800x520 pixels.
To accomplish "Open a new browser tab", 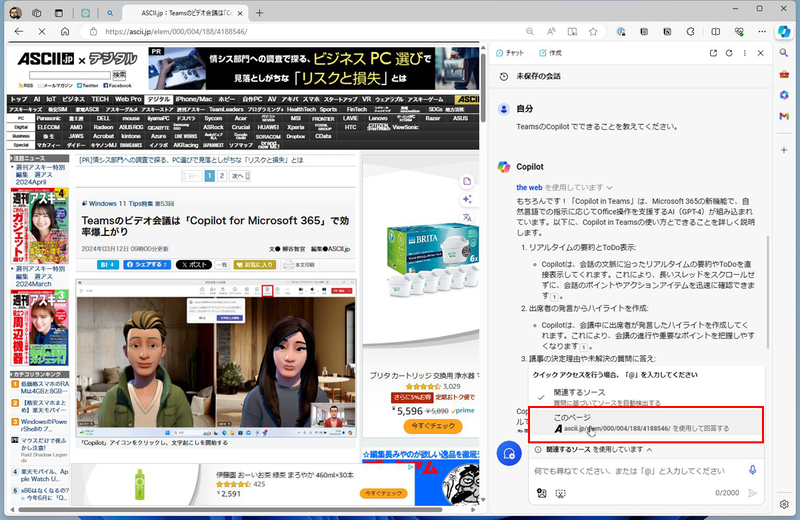I will [259, 13].
